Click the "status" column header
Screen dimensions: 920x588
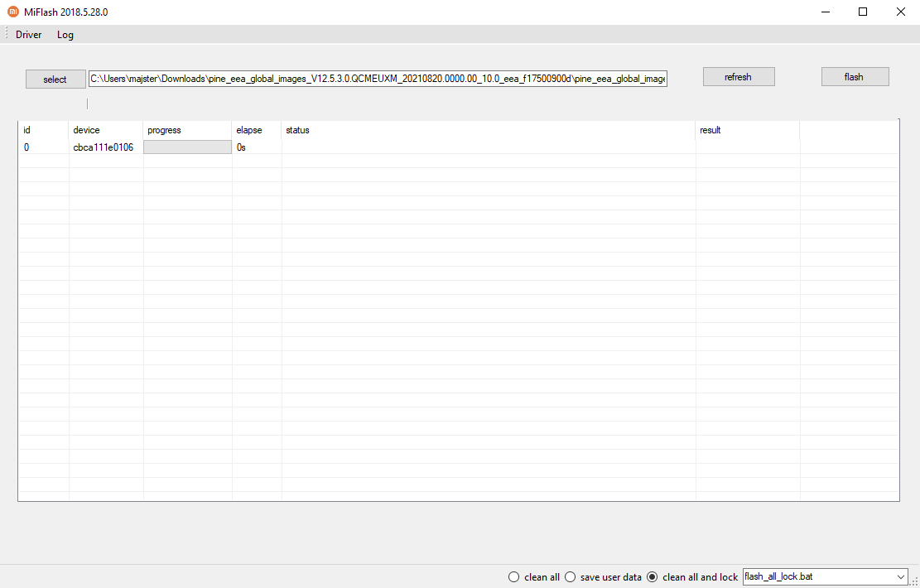tap(297, 130)
